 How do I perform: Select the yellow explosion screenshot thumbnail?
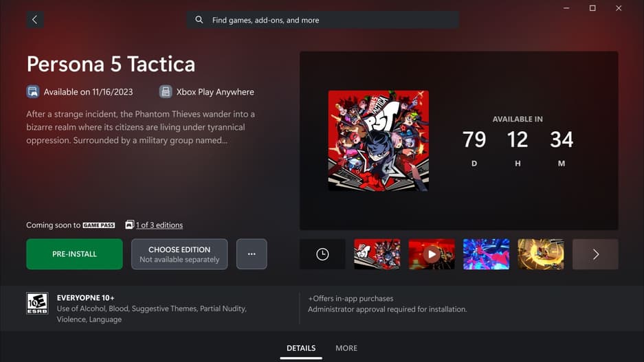tap(541, 254)
